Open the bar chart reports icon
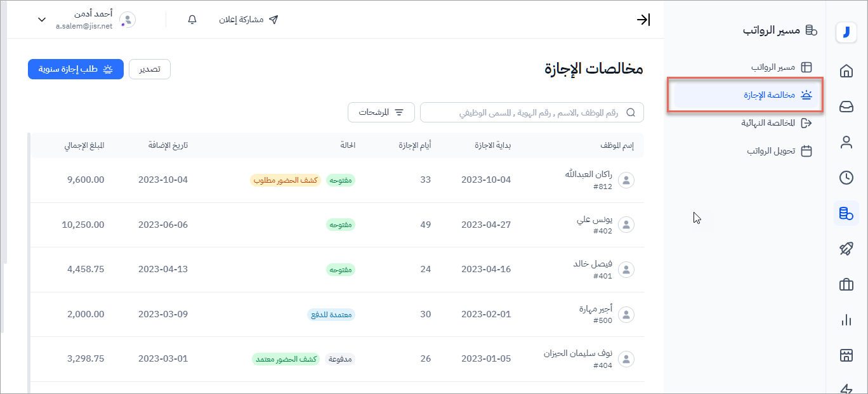The height and width of the screenshot is (394, 868). [x=846, y=320]
